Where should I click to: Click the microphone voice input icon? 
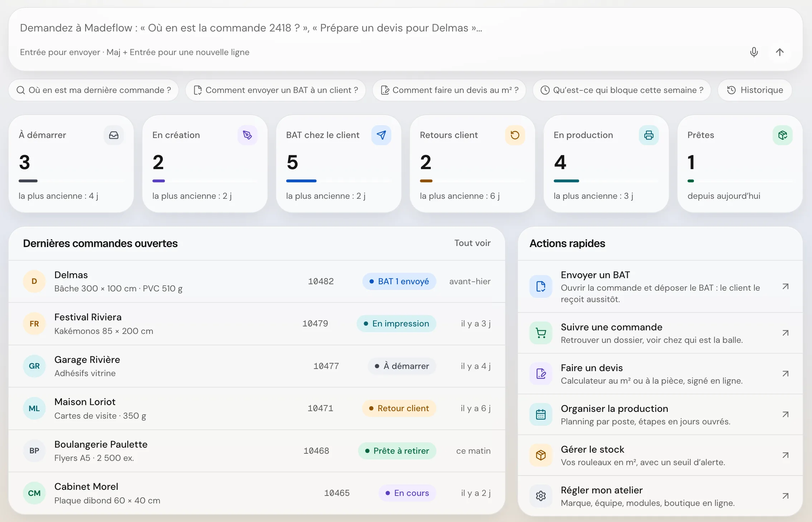coord(754,52)
